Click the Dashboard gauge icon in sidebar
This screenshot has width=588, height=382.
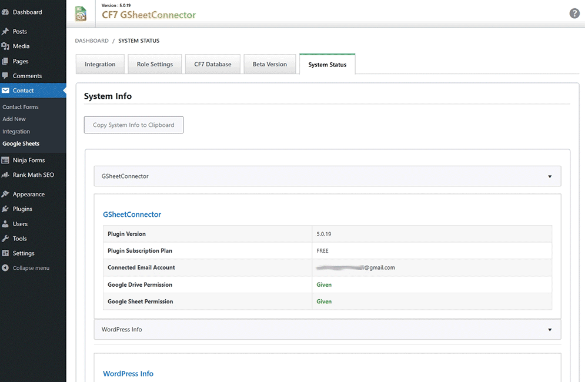pos(5,12)
